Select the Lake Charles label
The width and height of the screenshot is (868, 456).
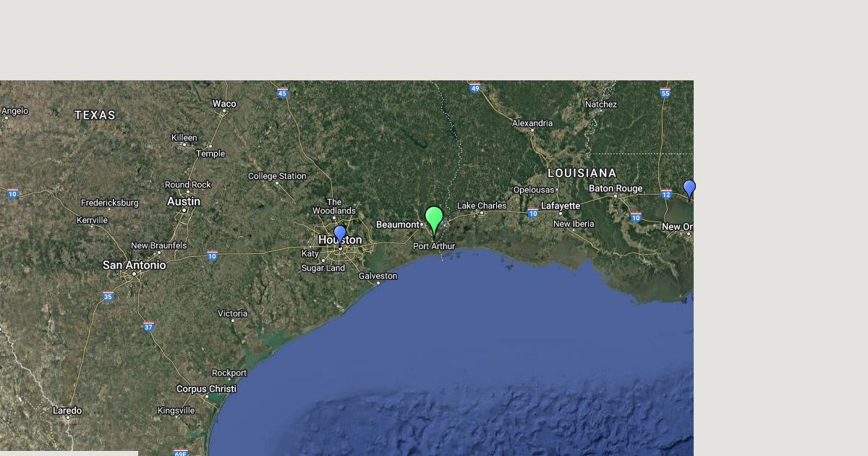482,206
